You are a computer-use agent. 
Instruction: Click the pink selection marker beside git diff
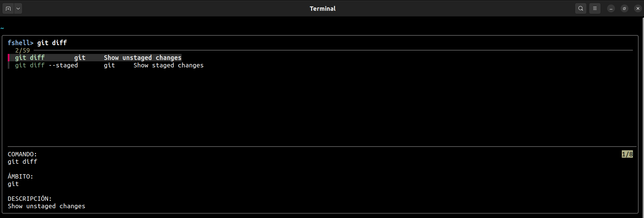[x=9, y=58]
